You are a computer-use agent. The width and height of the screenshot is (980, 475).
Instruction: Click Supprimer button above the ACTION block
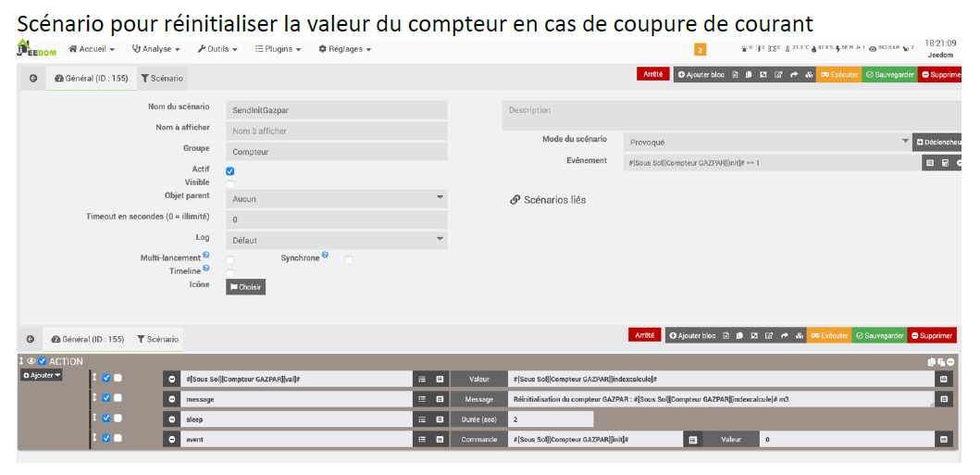[x=932, y=335]
